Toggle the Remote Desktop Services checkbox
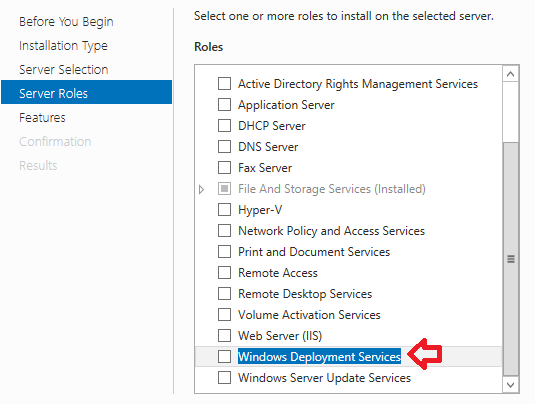Image resolution: width=535 pixels, height=404 pixels. click(224, 293)
